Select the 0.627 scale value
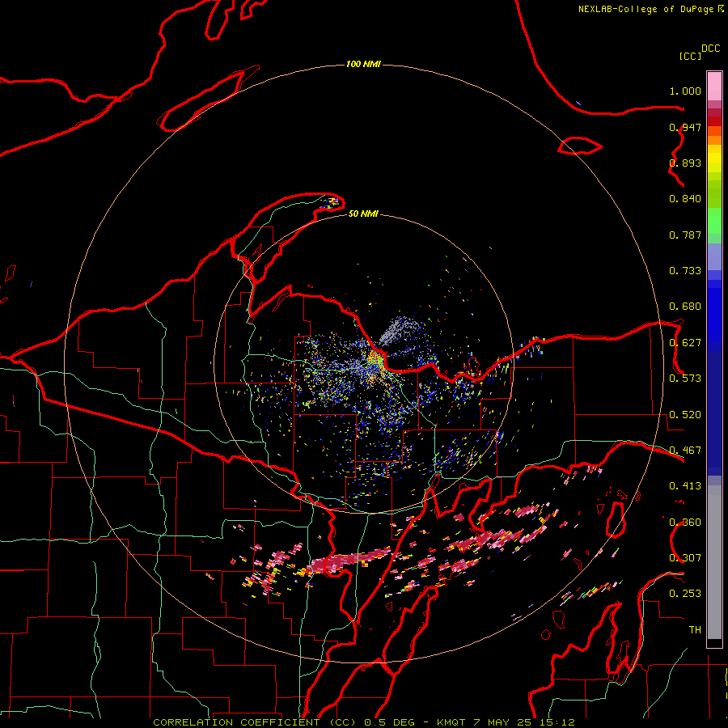This screenshot has width=728, height=728. pos(685,343)
